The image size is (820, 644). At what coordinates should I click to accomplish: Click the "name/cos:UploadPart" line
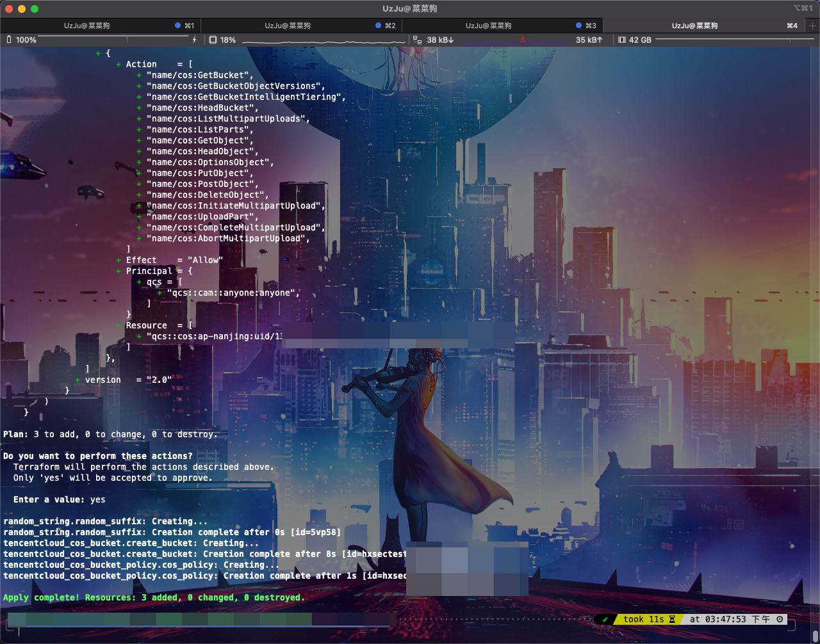[x=198, y=216]
